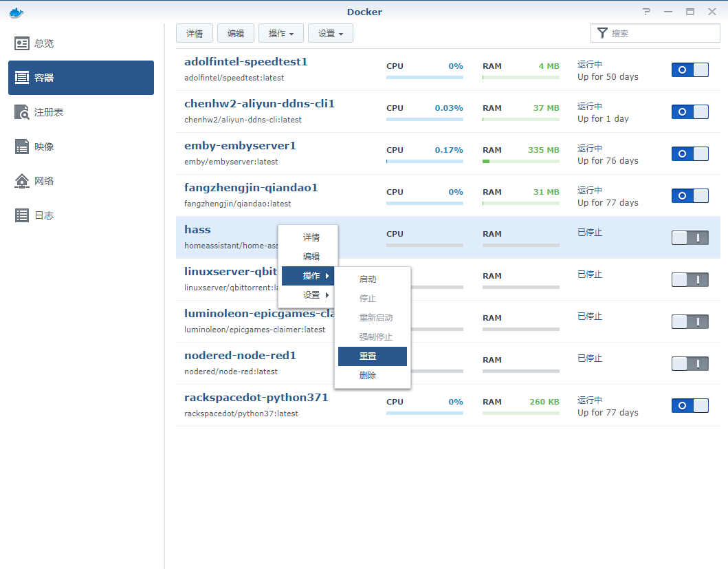Turn on the hass container switch
728x569 pixels.
[x=690, y=237]
